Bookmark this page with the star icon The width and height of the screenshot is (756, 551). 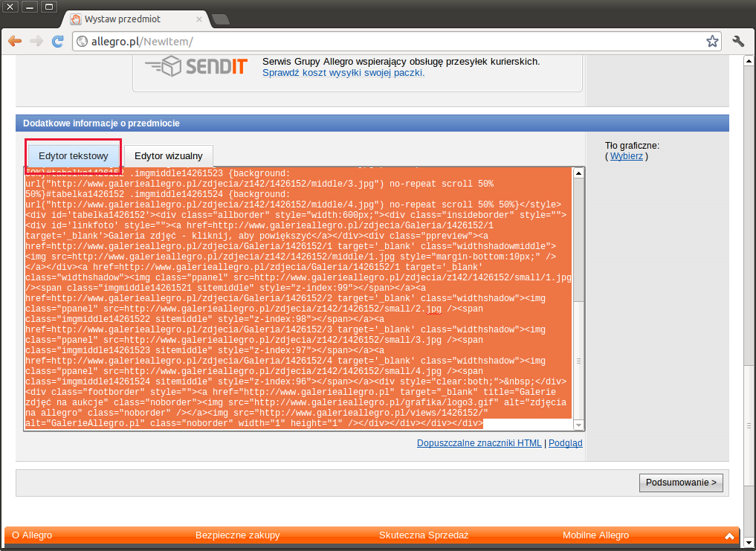click(712, 42)
